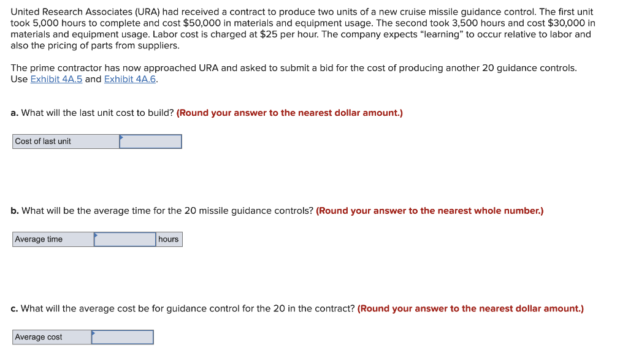Select the Average cost answer box
628x364 pixels.
pyautogui.click(x=123, y=336)
